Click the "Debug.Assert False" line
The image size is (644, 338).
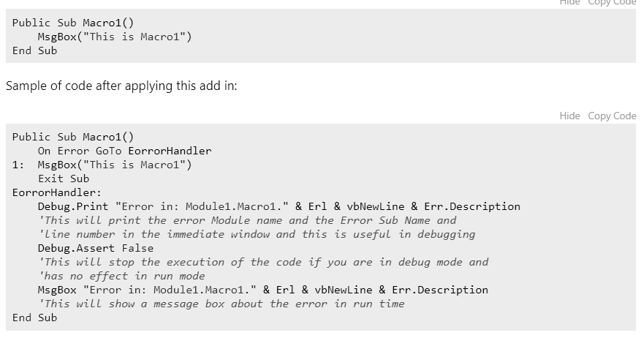tap(96, 248)
